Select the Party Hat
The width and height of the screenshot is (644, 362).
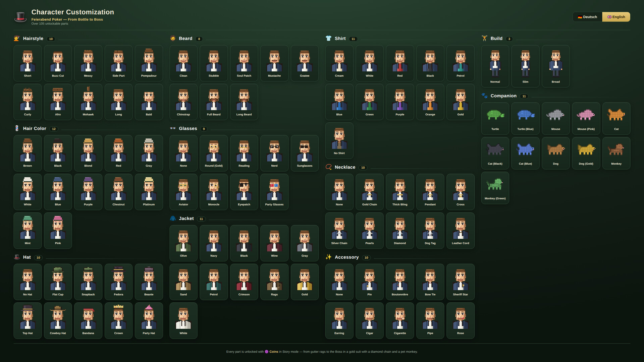(149, 321)
